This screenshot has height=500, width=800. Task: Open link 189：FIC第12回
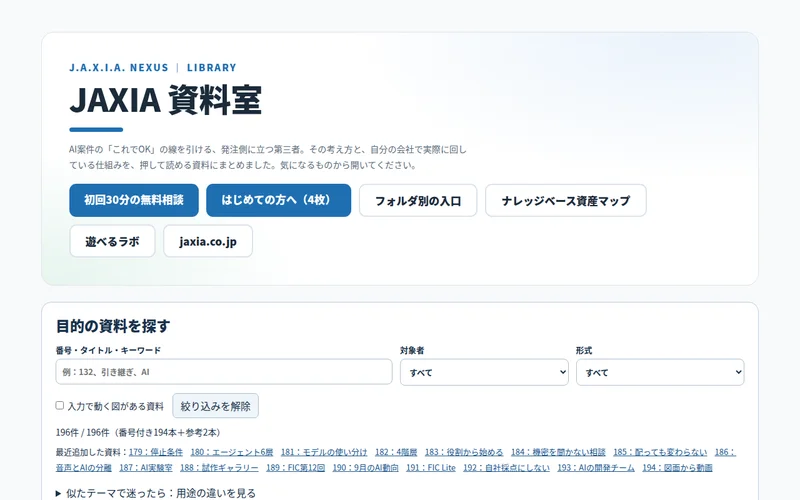pyautogui.click(x=295, y=467)
